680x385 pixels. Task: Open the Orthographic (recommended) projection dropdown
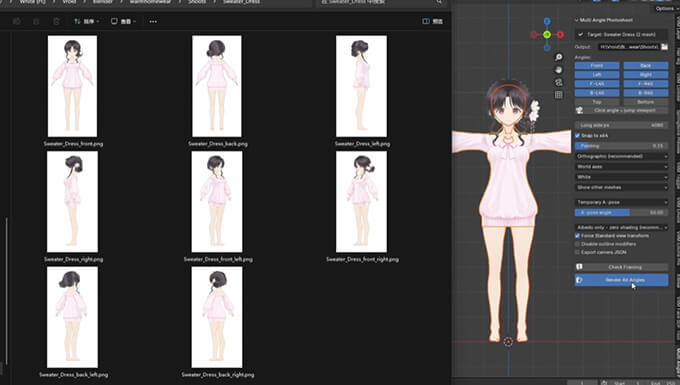[x=621, y=156]
